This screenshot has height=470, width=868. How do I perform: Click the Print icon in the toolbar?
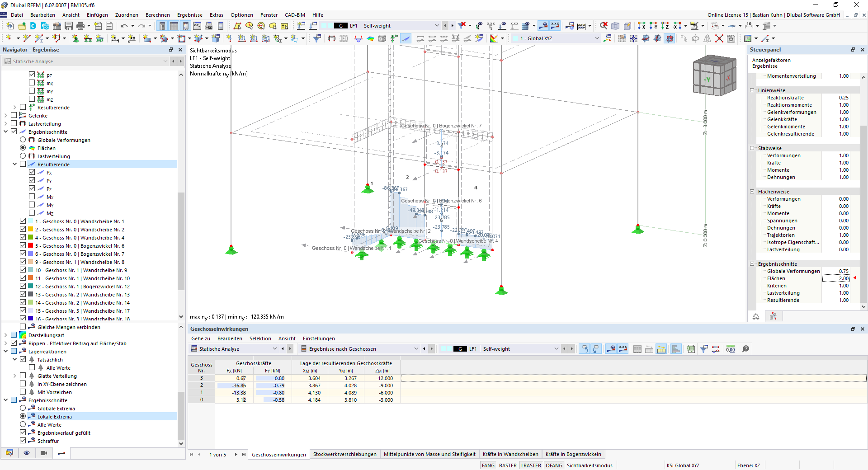pyautogui.click(x=80, y=26)
